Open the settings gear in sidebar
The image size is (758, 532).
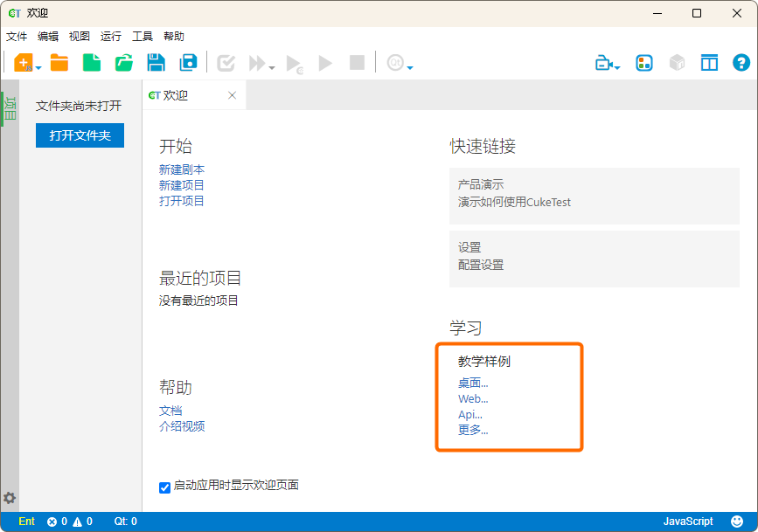[x=10, y=498]
